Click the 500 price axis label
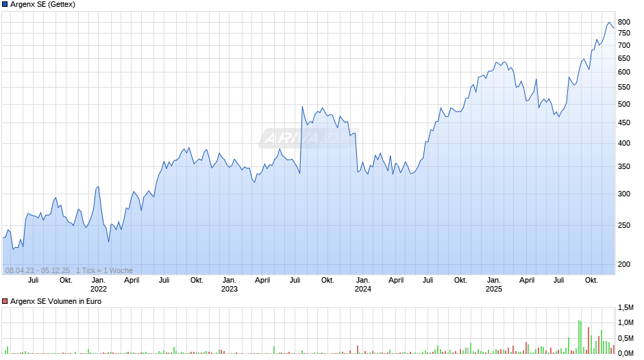This screenshot has height=360, width=644. tap(624, 104)
